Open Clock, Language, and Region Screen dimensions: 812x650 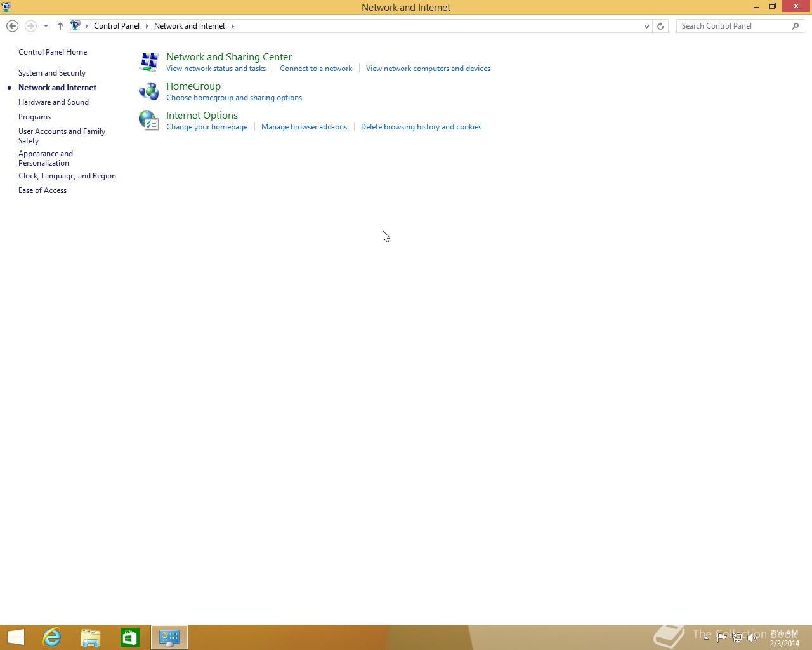[67, 176]
